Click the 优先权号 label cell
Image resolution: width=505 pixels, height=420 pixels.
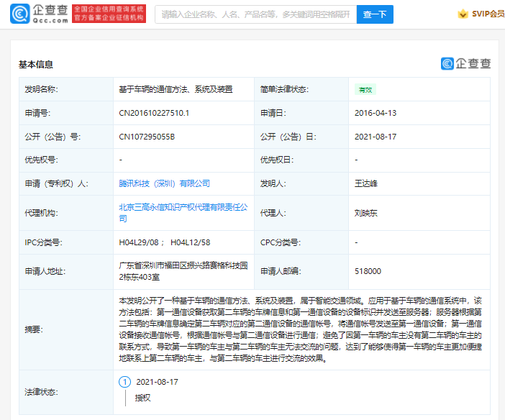(66, 160)
